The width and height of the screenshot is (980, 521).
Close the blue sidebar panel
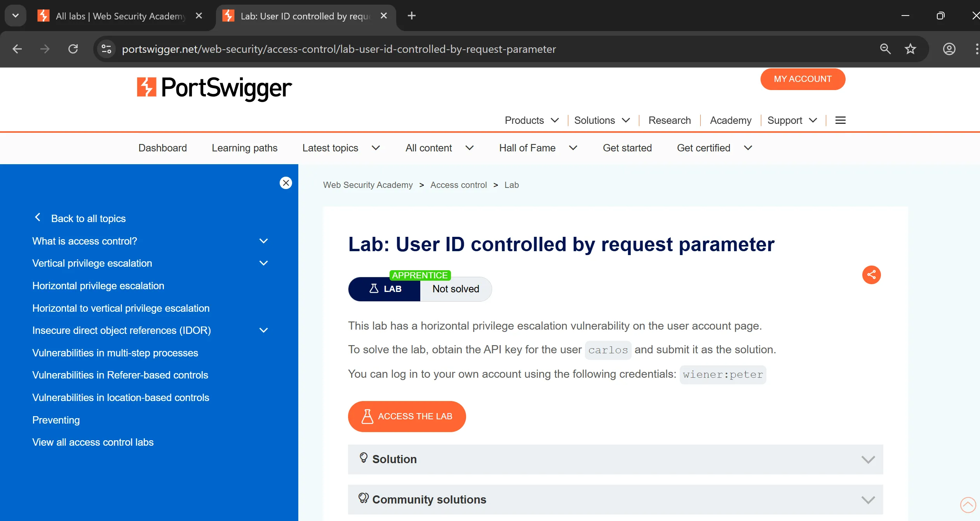[x=286, y=183]
